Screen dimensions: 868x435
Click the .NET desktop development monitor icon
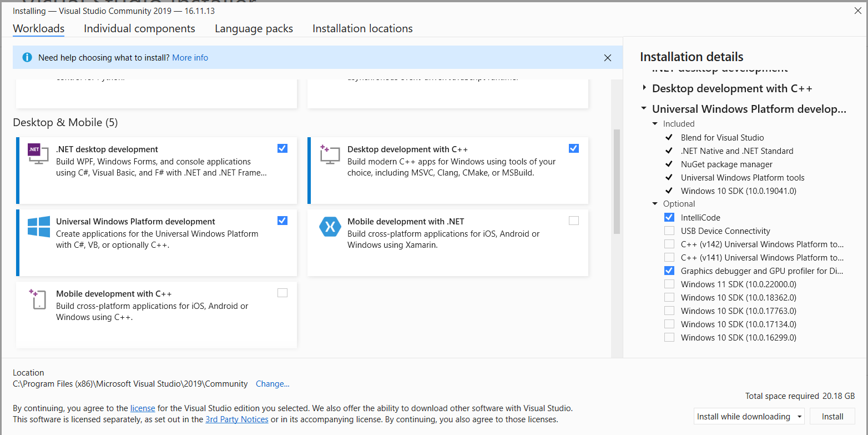(x=38, y=154)
